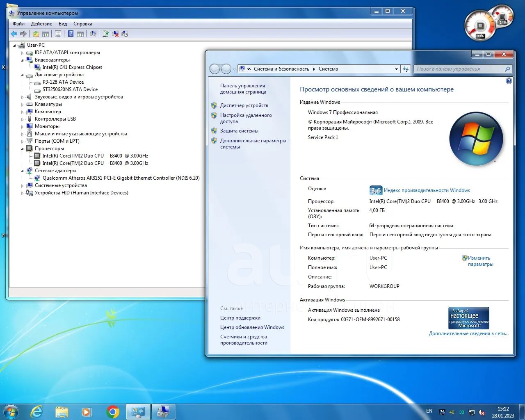Open Windows Media Player from taskbar
This screenshot has width=525, height=420.
click(87, 411)
